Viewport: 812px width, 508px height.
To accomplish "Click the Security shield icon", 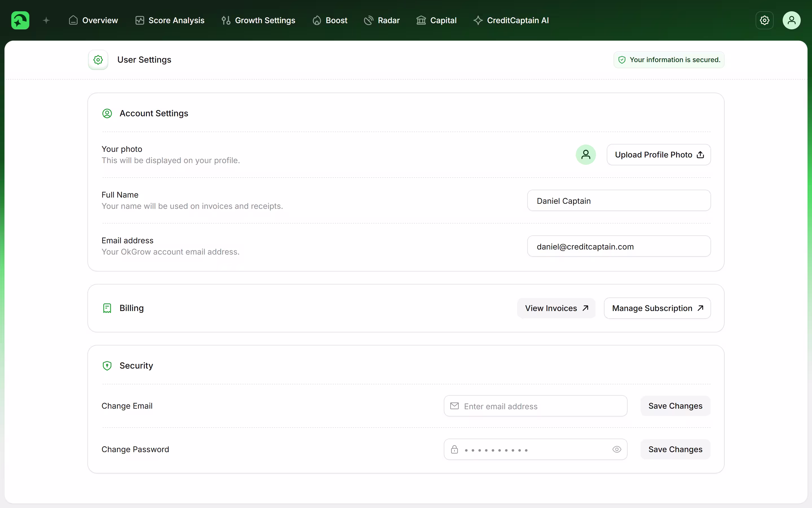I will (x=107, y=365).
